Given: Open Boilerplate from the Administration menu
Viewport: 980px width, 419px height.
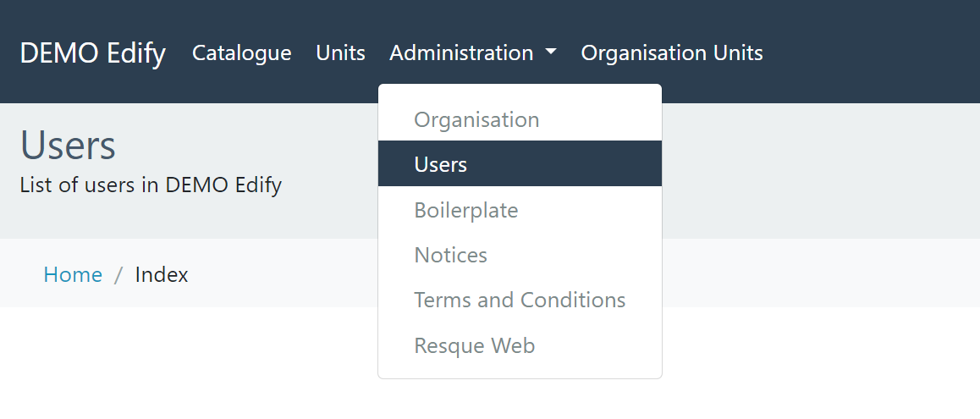Looking at the screenshot, I should [x=465, y=210].
